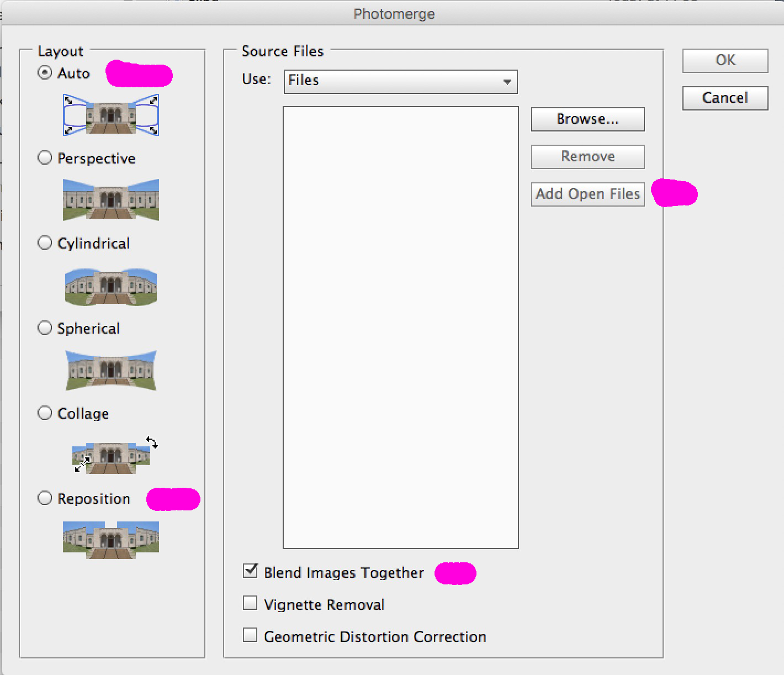784x675 pixels.
Task: Click the Auto layout preview icon
Action: (x=111, y=115)
